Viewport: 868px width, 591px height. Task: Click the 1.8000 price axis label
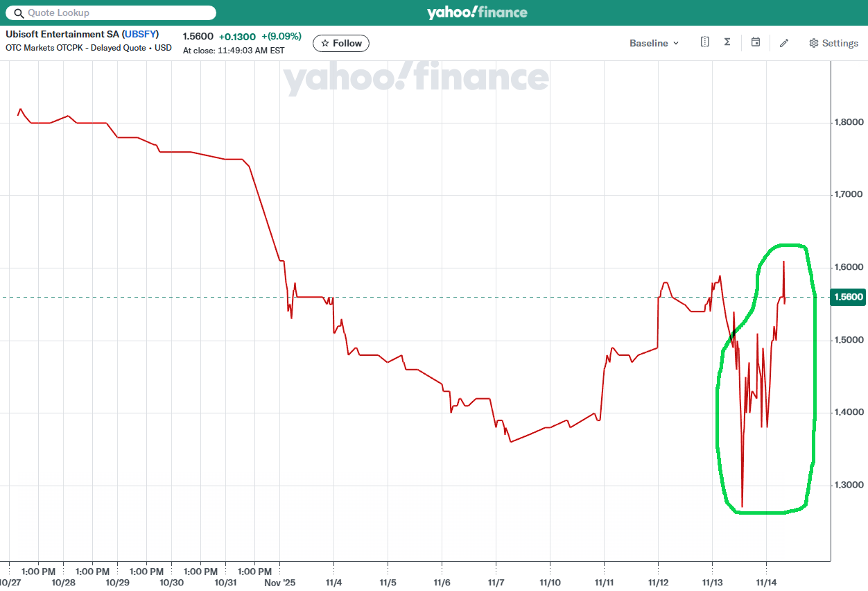tap(849, 122)
